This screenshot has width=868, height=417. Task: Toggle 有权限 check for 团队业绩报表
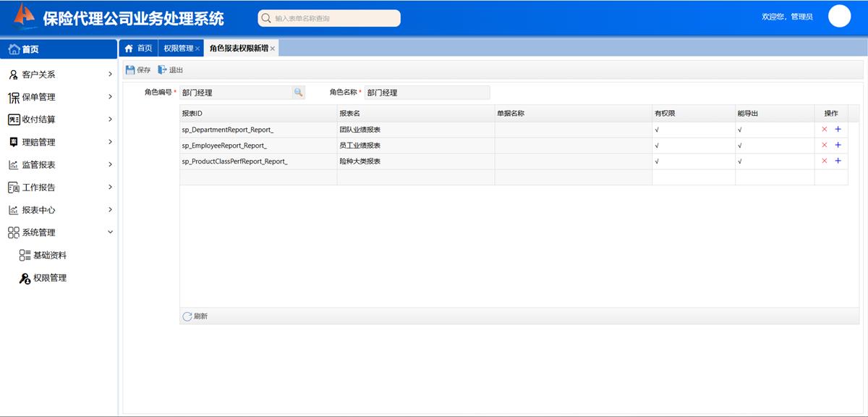click(x=657, y=130)
